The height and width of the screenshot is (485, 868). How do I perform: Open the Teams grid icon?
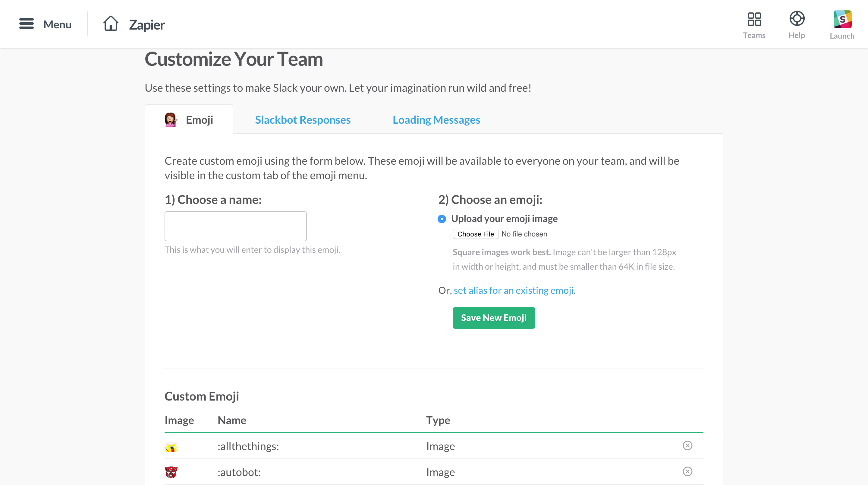pyautogui.click(x=754, y=19)
